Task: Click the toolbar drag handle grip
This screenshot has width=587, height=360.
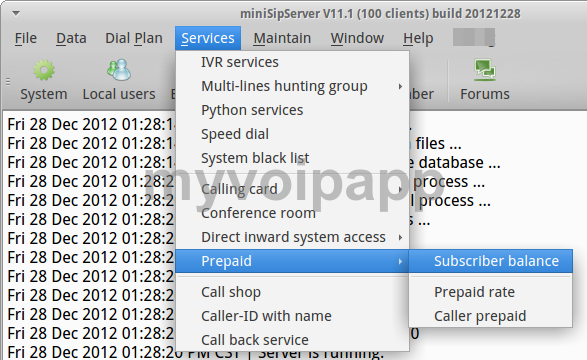Action: pos(8,82)
